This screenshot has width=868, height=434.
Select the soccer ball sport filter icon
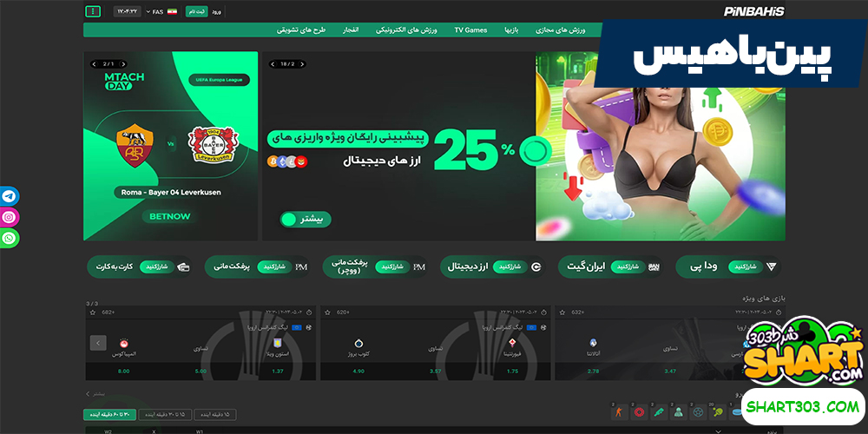pos(699,411)
